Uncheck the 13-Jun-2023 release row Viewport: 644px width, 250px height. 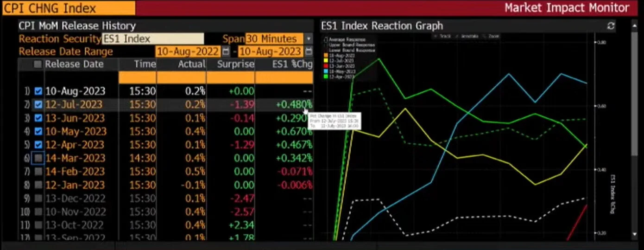coord(38,118)
